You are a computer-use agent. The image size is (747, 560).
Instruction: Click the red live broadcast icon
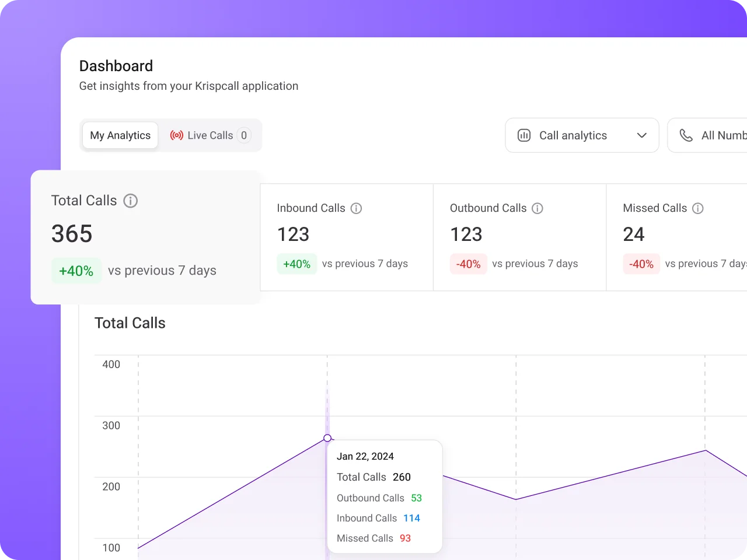pyautogui.click(x=177, y=135)
